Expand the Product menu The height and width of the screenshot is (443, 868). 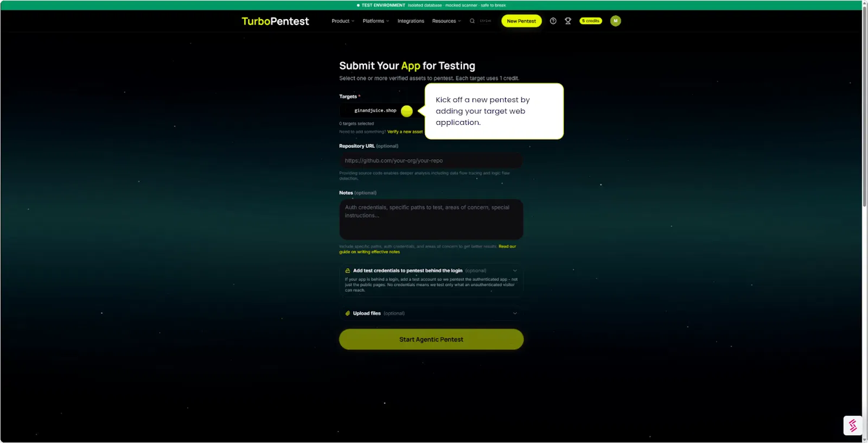tap(343, 21)
